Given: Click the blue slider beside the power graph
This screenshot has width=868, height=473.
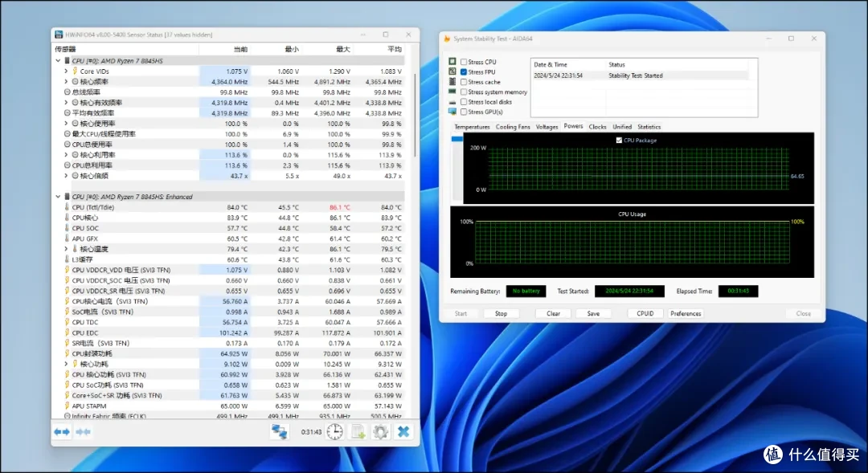Looking at the screenshot, I should (x=457, y=139).
